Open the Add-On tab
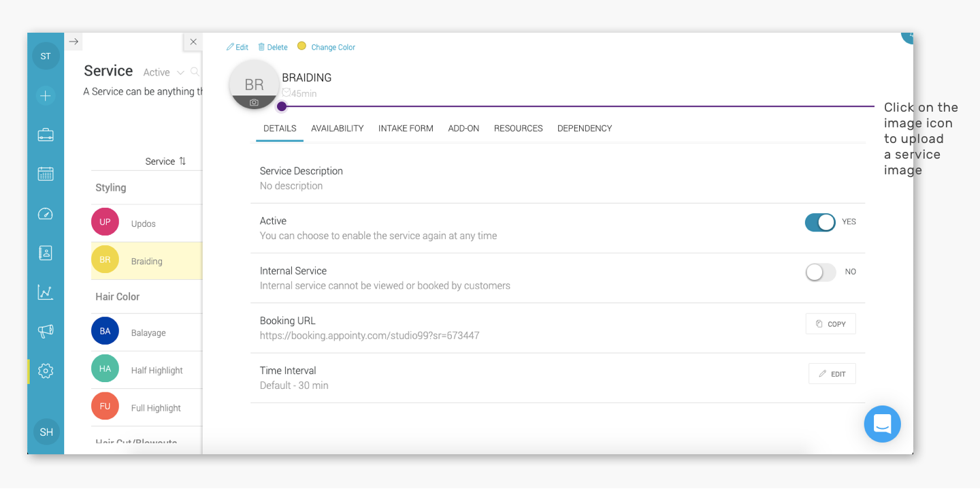 coord(463,128)
